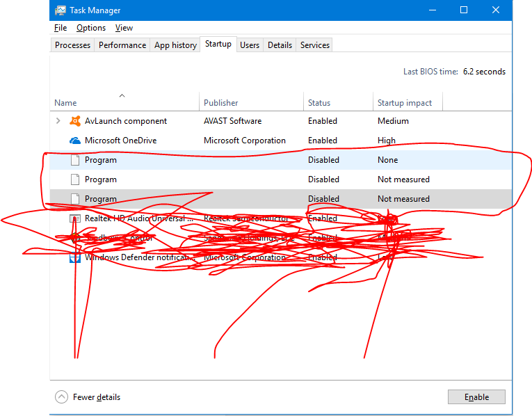
Task: Sort by the Status column header
Action: point(338,103)
